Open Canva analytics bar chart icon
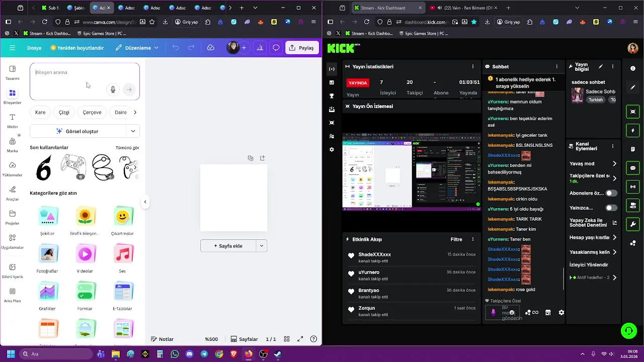The height and width of the screenshot is (362, 644). click(x=260, y=48)
